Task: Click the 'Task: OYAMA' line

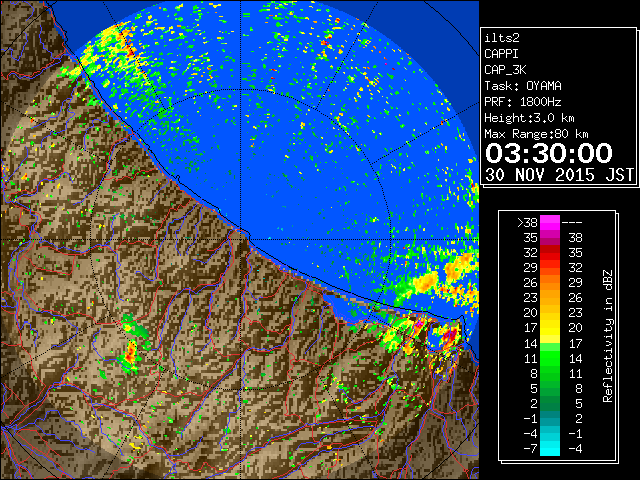Action: coord(523,86)
